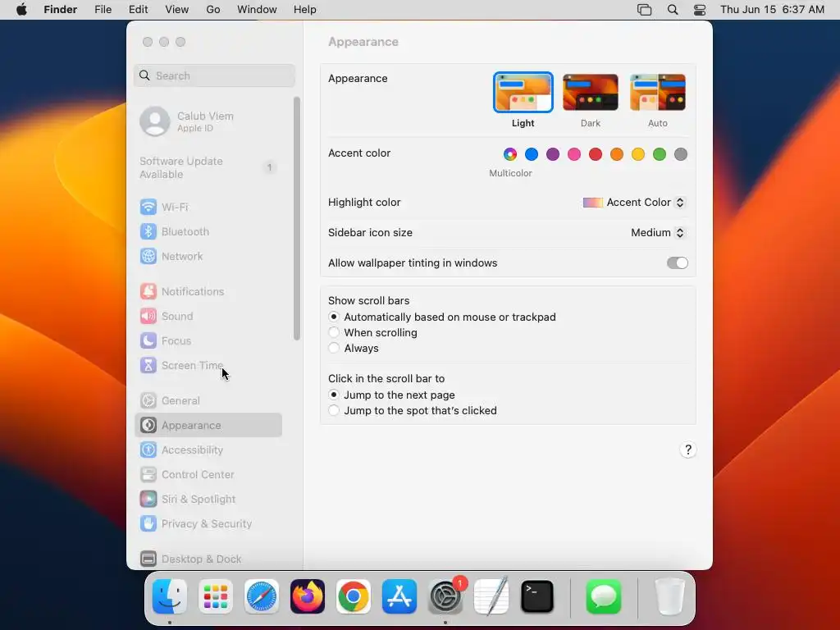
Task: Open Highlight color Accent Color dropdown
Action: (634, 203)
